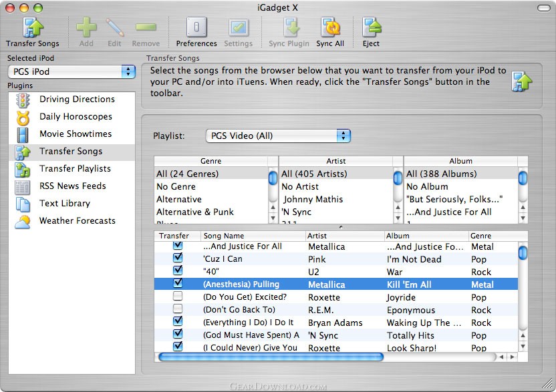This screenshot has width=556, height=392.
Task: Sort by the Album column header in song table
Action: point(426,236)
